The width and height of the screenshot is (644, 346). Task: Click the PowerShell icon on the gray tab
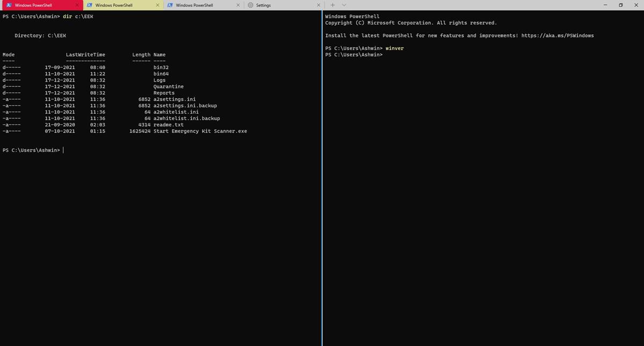170,5
